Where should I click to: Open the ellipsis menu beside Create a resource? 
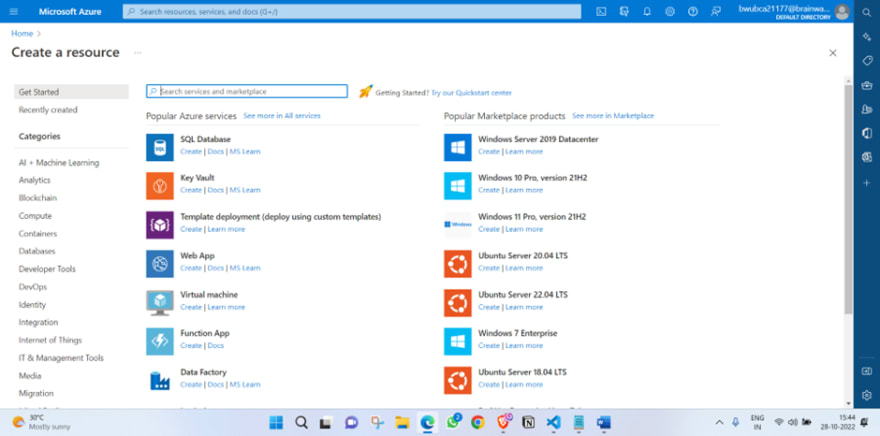tap(138, 53)
